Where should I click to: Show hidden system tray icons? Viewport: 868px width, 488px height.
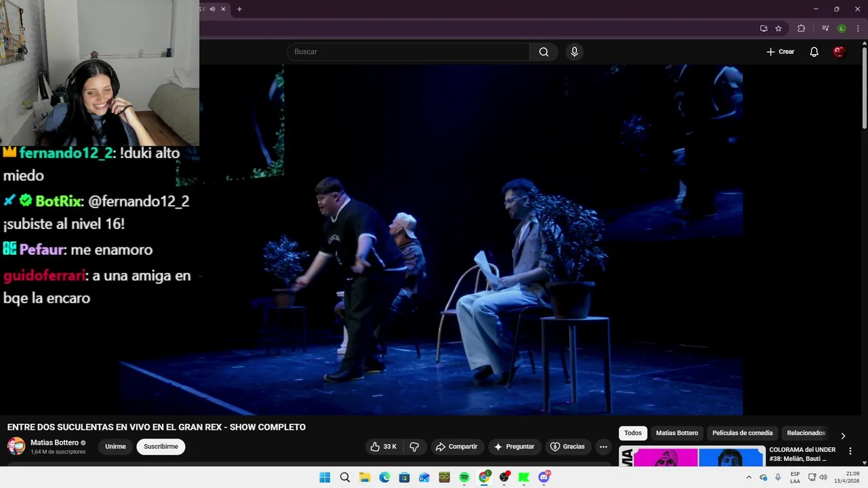pos(749,477)
